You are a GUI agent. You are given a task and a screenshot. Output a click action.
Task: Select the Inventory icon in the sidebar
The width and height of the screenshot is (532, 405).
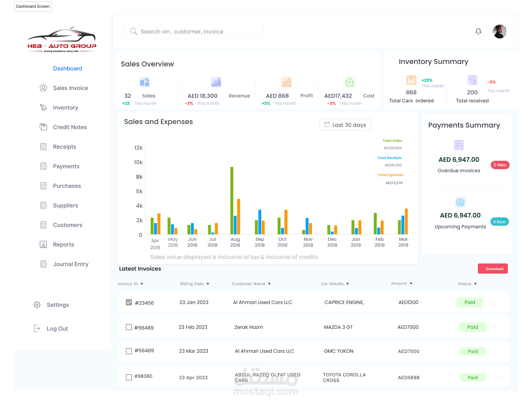tap(43, 108)
